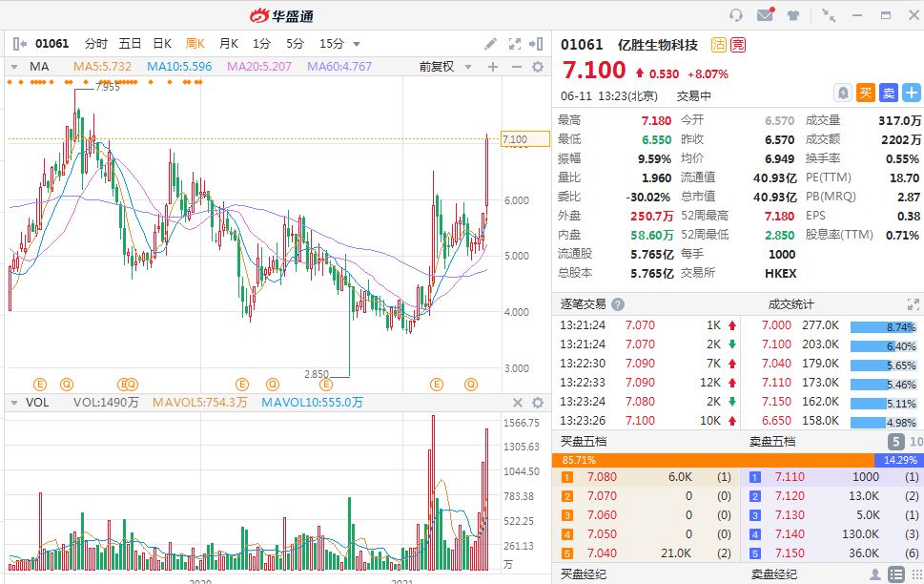Click the MA5:5.732 indicator label

click(103, 67)
